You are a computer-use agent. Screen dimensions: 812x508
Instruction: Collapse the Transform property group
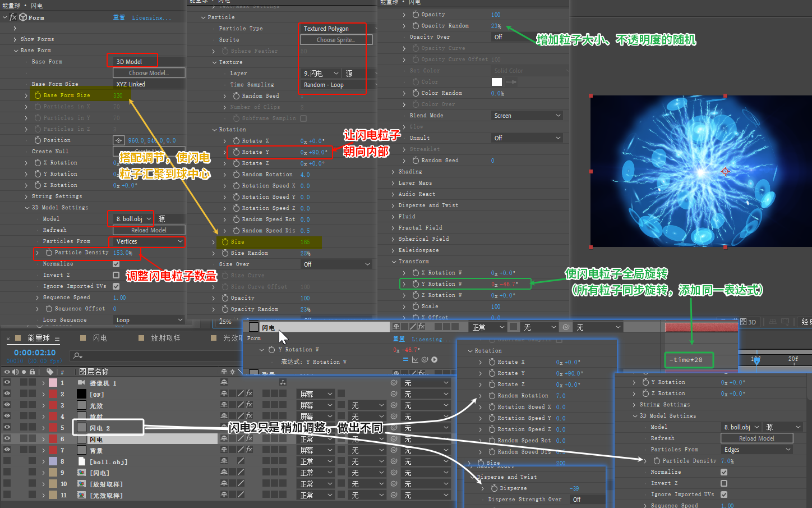click(394, 262)
